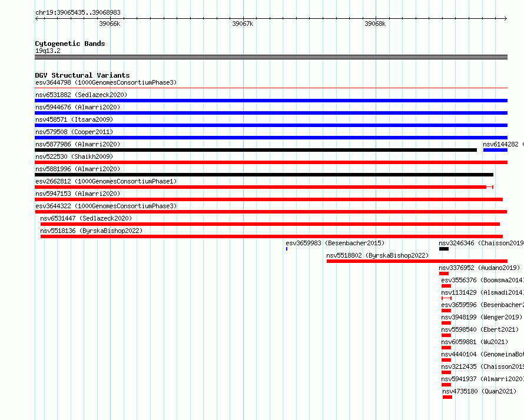This screenshot has height=420, width=524.
Task: Click the black bar under nsv5881996
Action: point(264,175)
